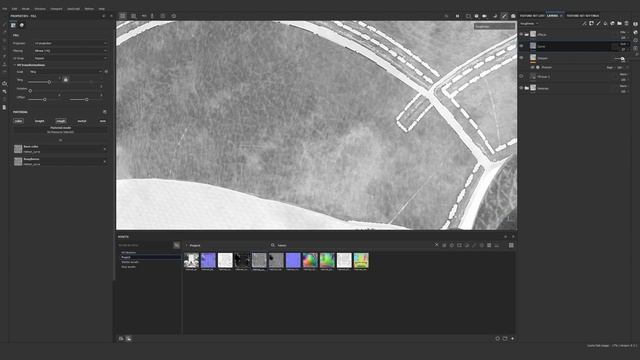Toggle visibility of the selected fill layer
640x360 pixels.
[x=521, y=46]
